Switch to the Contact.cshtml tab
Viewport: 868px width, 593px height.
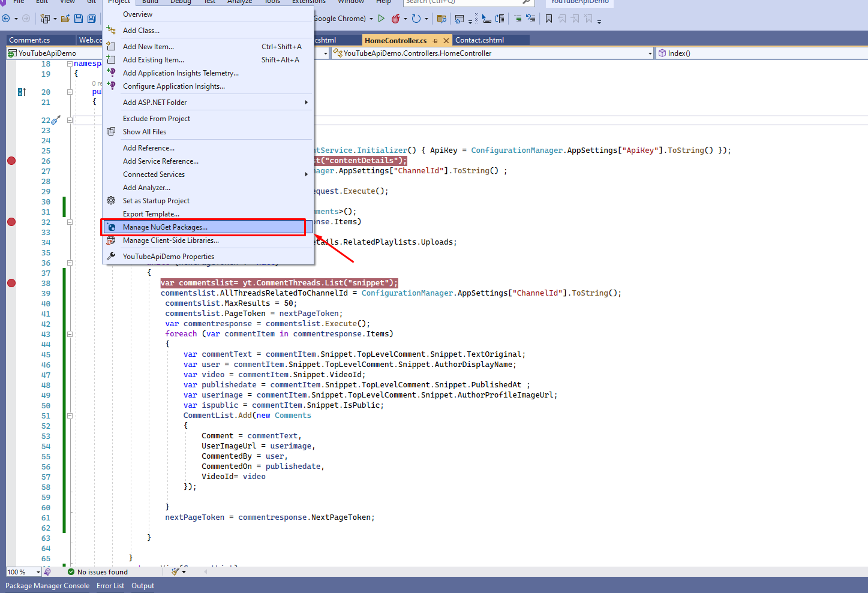(x=491, y=40)
